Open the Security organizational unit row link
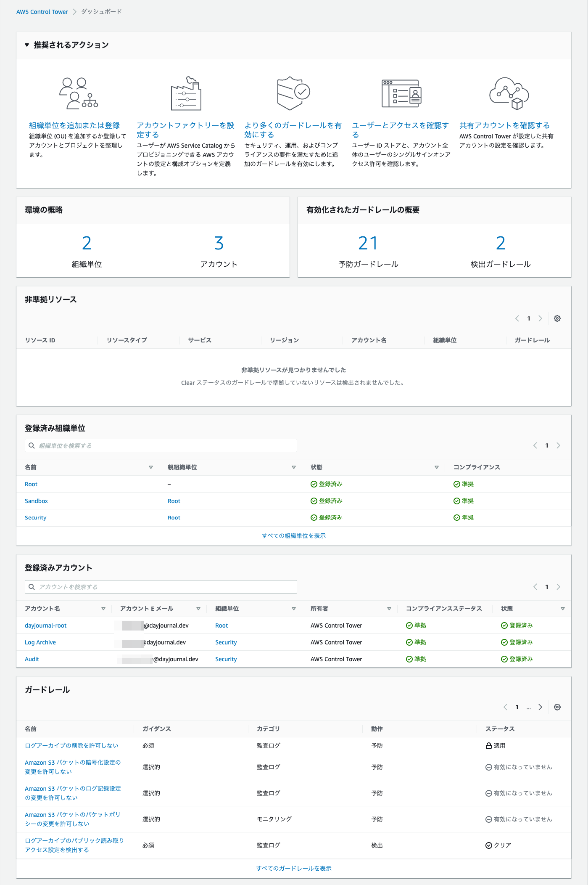 coord(35,518)
